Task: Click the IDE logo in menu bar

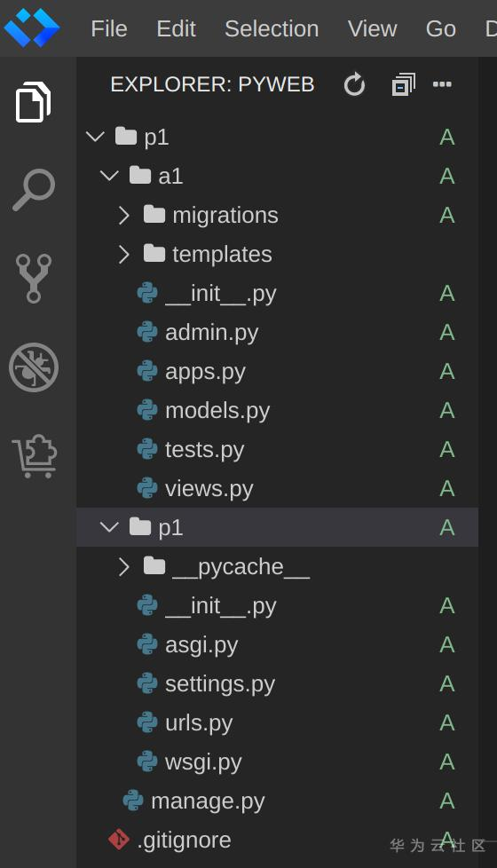Action: (x=32, y=28)
